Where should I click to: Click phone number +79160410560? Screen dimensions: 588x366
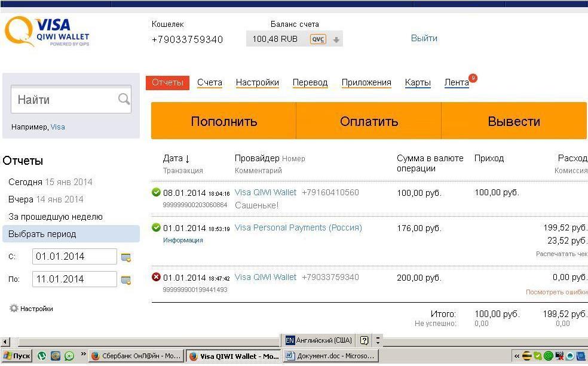pos(330,192)
